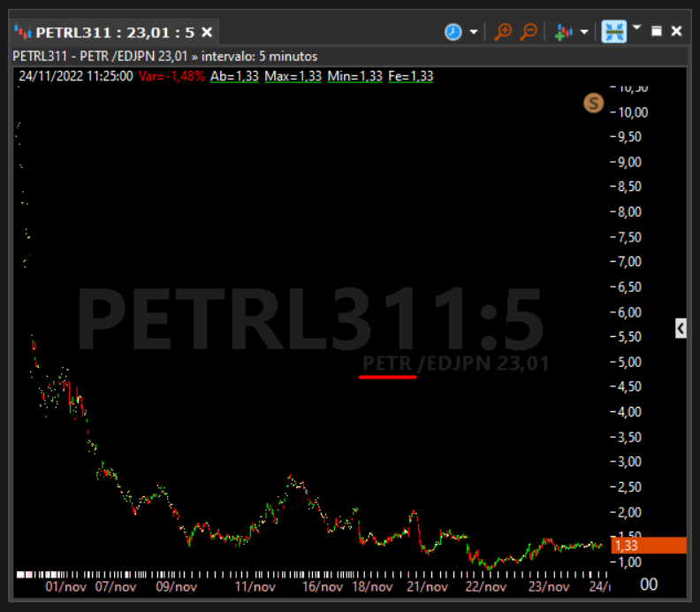700x612 pixels.
Task: Click the candlestick icon on the PETRL311 tab
Action: [23, 32]
